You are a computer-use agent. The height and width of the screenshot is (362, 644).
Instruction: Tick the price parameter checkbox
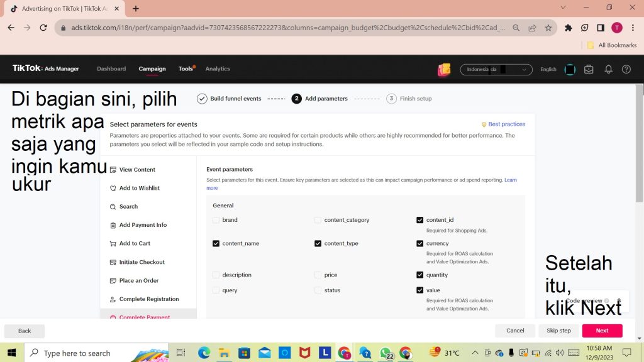pyautogui.click(x=318, y=275)
